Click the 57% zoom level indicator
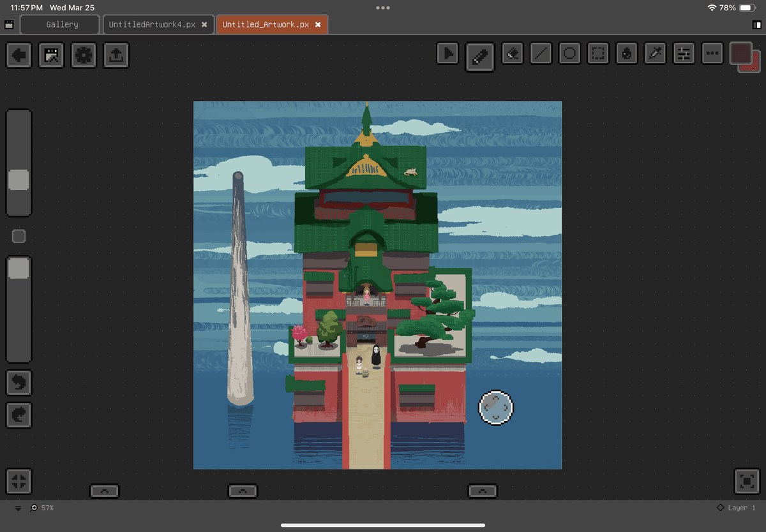This screenshot has height=532, width=766. point(47,508)
